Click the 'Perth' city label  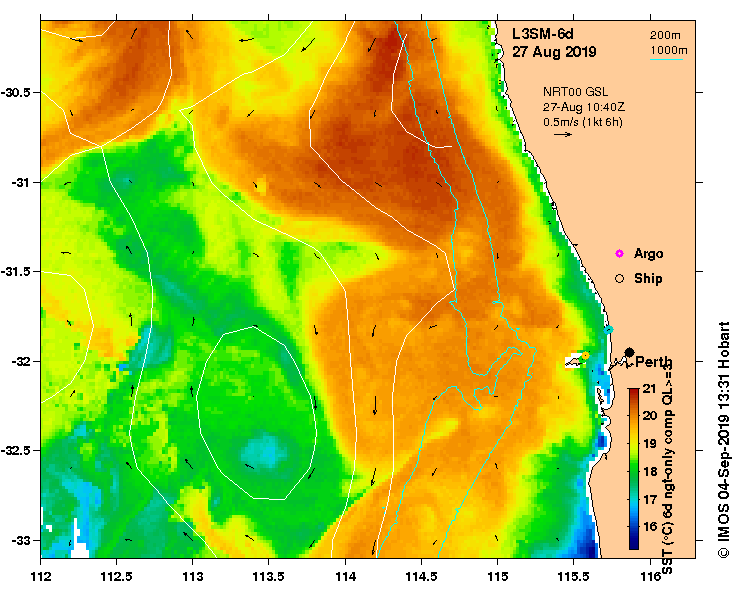pyautogui.click(x=654, y=362)
